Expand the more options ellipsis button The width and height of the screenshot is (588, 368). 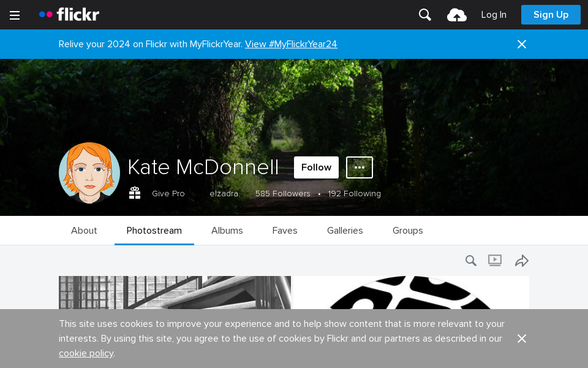pyautogui.click(x=360, y=167)
